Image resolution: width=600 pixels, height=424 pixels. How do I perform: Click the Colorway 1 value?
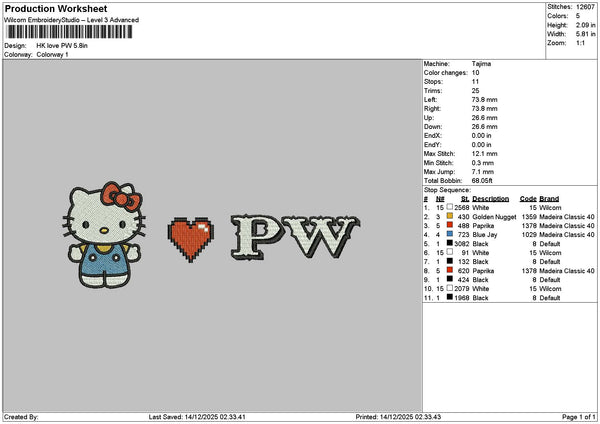click(52, 55)
